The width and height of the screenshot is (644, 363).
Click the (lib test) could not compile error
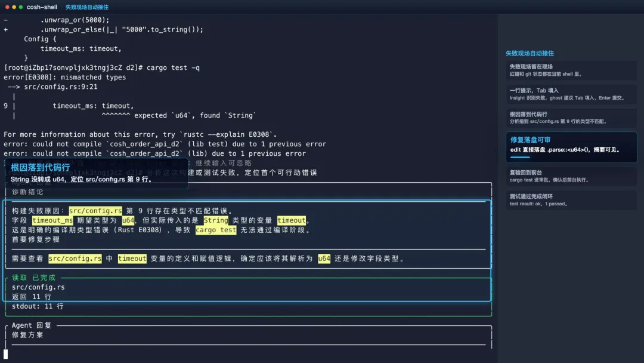(x=165, y=144)
